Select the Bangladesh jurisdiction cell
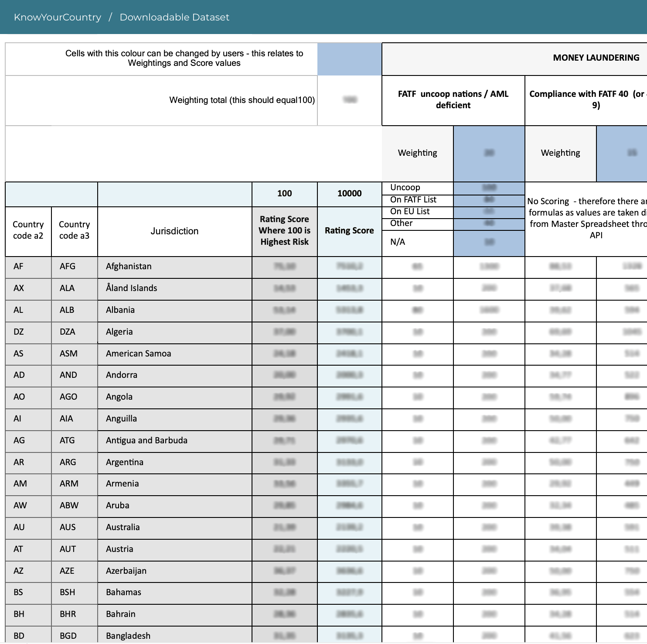 click(175, 635)
